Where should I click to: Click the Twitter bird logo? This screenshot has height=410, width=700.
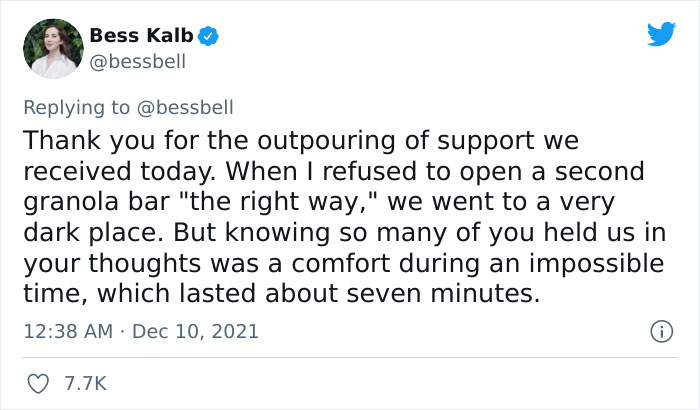coord(661,33)
